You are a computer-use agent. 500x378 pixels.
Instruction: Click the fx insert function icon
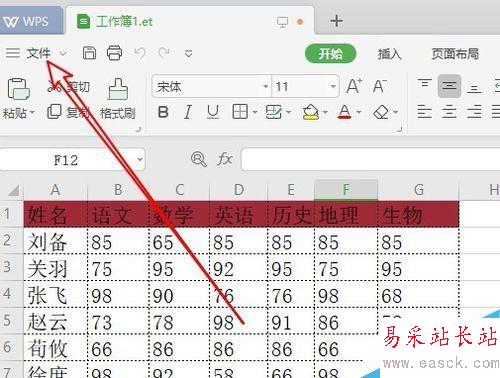(x=225, y=159)
